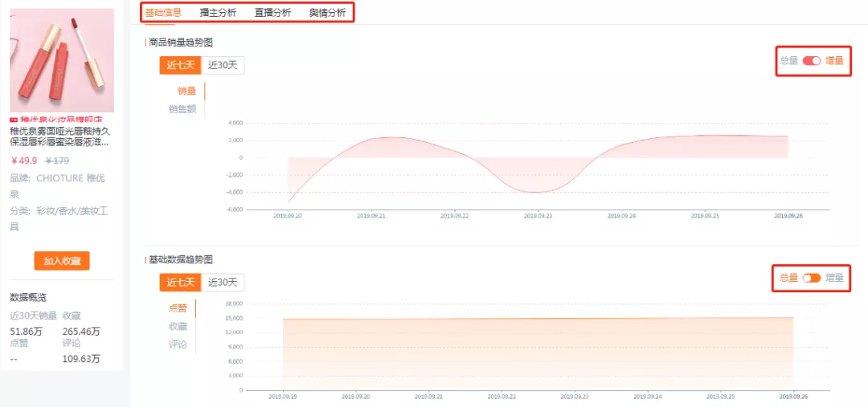Show the 销售额 metric in sales chart
868x407 pixels.
(182, 108)
